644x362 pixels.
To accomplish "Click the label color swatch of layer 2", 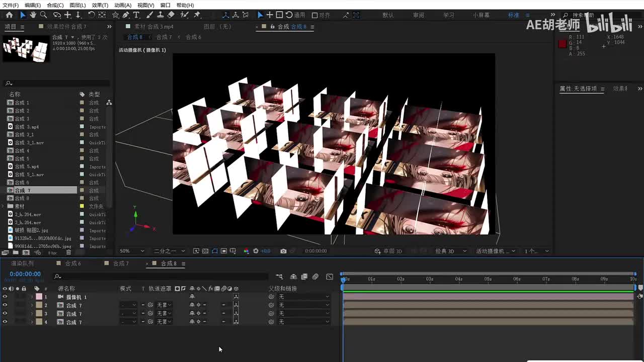I will point(39,305).
